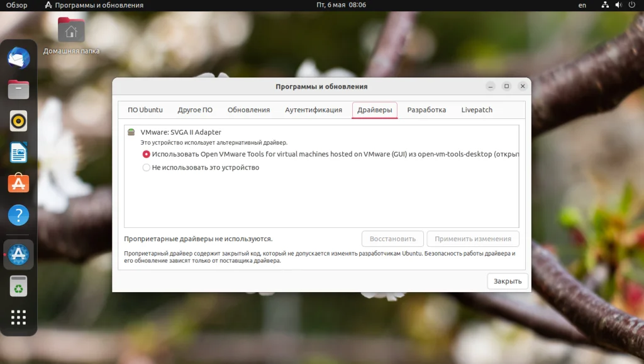Launch Ubuntu Software from the dock
This screenshot has width=644, height=364.
click(x=18, y=183)
